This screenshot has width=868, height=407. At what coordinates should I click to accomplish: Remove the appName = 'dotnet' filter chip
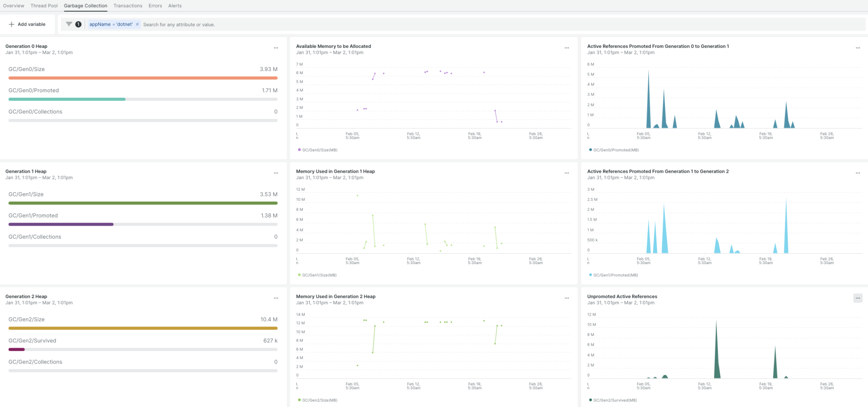[137, 24]
